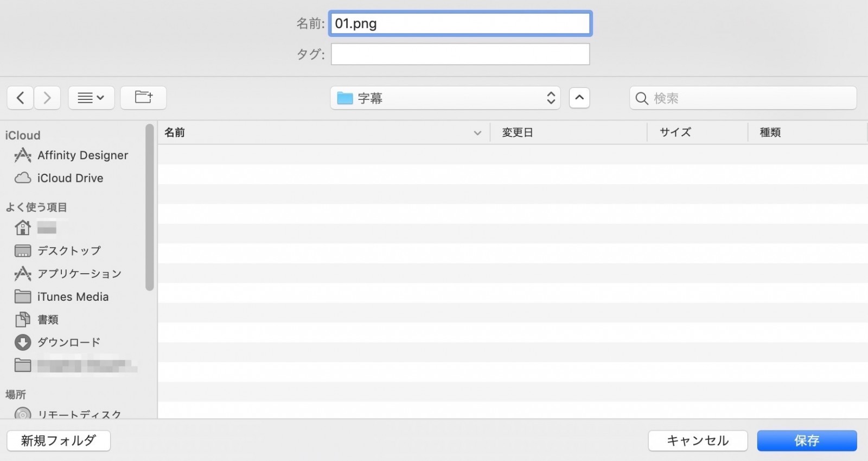The height and width of the screenshot is (461, 868).
Task: Open the list view options dropdown
Action: point(91,98)
